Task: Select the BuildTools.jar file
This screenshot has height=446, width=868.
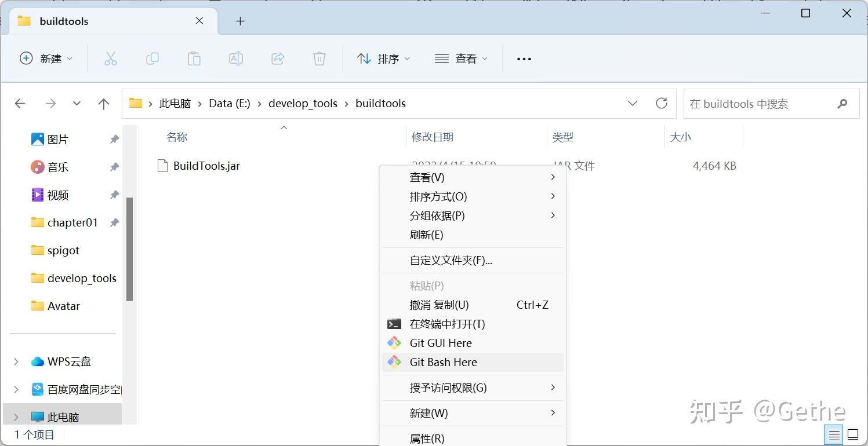Action: pos(206,165)
